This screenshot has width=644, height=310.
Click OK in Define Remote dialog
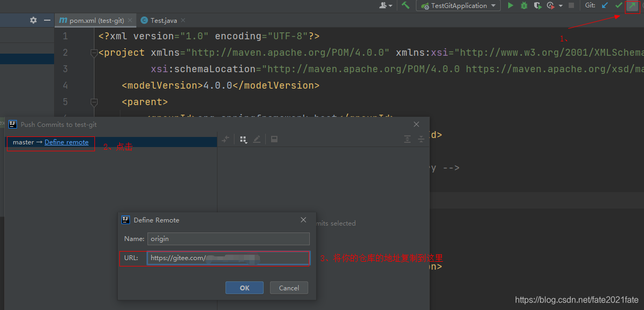[245, 288]
